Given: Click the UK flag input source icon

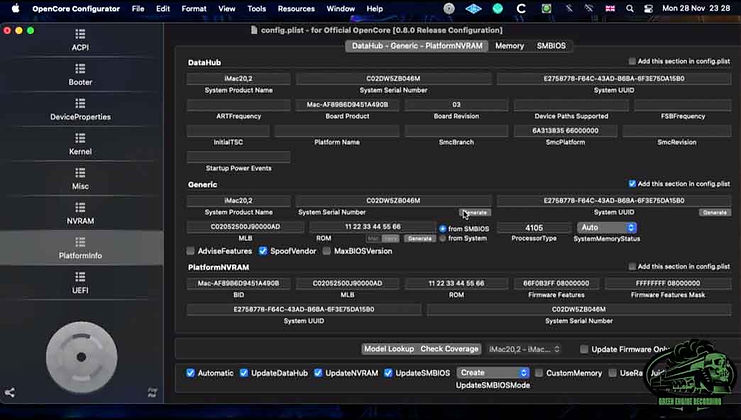Looking at the screenshot, I should click(610, 9).
